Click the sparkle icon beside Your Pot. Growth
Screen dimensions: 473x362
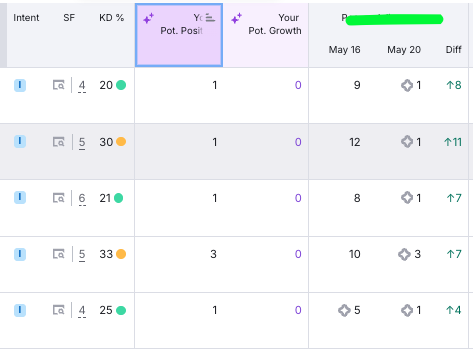pos(237,19)
